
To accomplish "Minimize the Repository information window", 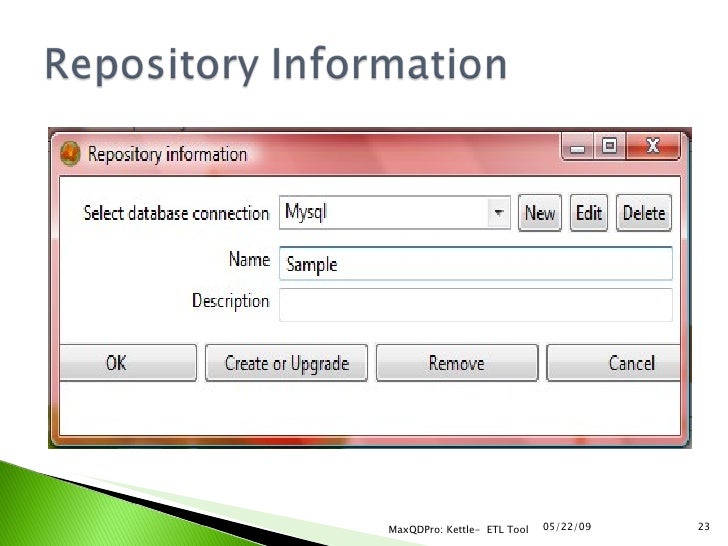I will pos(577,147).
